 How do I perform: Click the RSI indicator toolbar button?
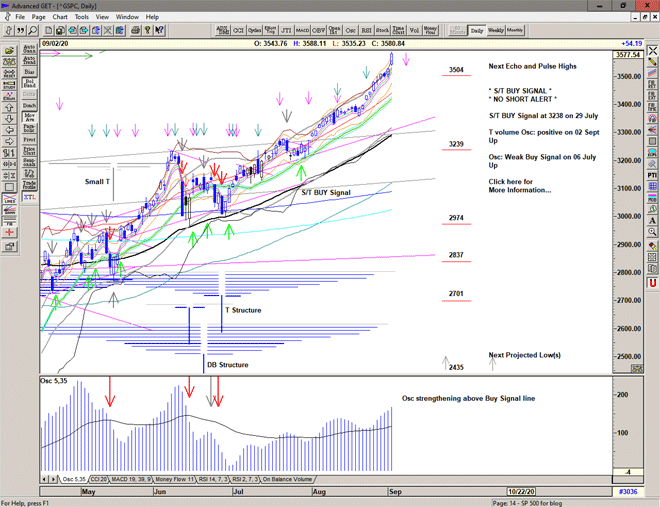point(365,31)
